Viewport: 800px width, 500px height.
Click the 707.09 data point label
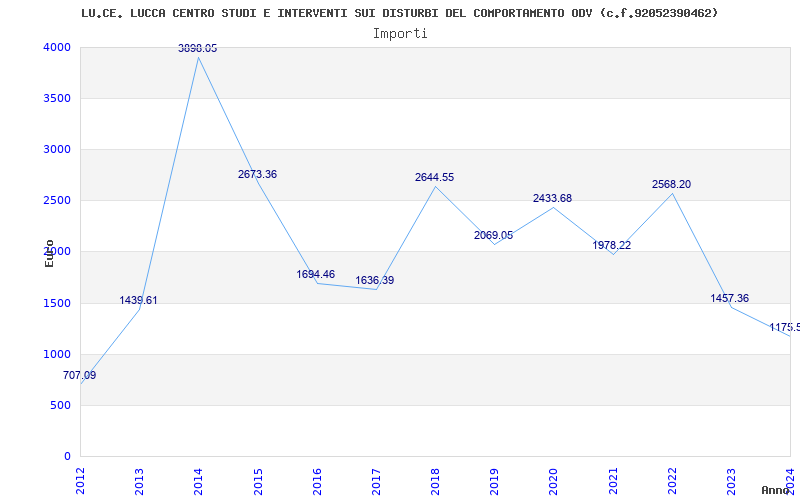(x=80, y=376)
